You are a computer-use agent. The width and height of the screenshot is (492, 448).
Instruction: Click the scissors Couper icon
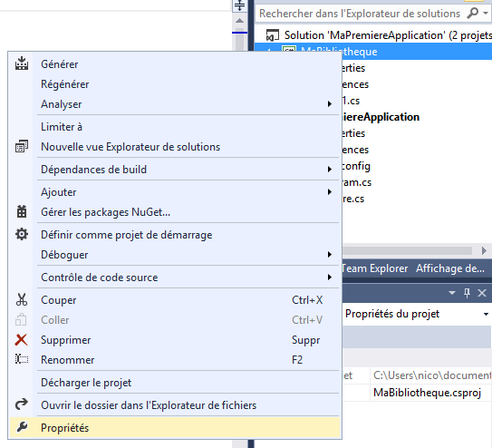[x=22, y=300]
